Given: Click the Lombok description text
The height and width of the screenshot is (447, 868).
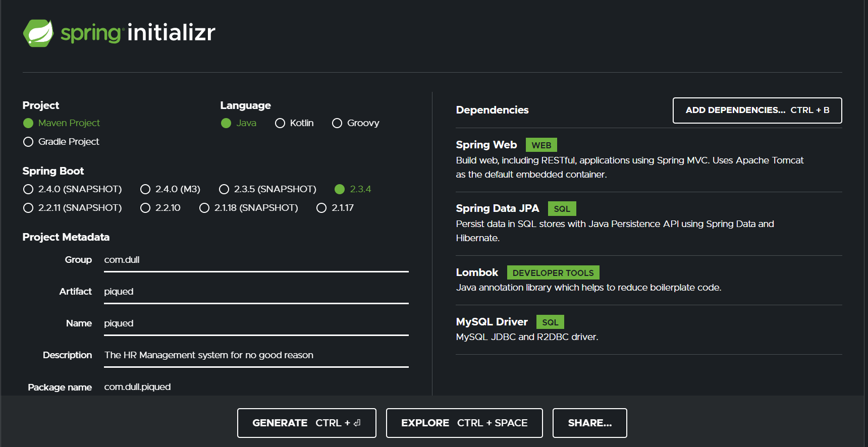Looking at the screenshot, I should point(589,288).
